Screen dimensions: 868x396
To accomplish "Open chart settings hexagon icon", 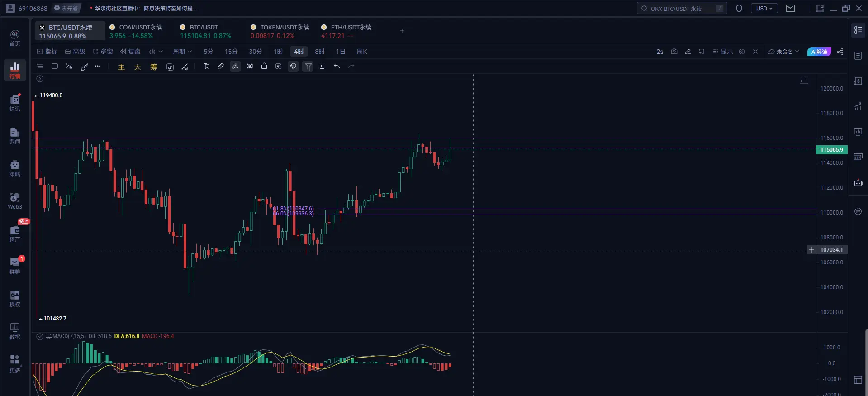I will pyautogui.click(x=742, y=52).
